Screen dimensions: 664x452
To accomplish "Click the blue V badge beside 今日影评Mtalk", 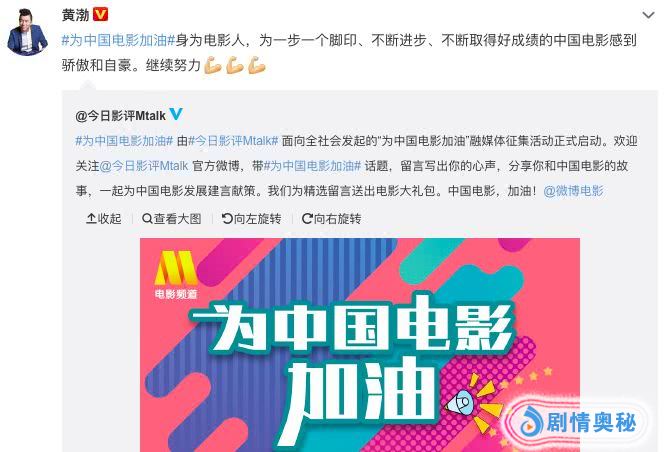I will (176, 114).
